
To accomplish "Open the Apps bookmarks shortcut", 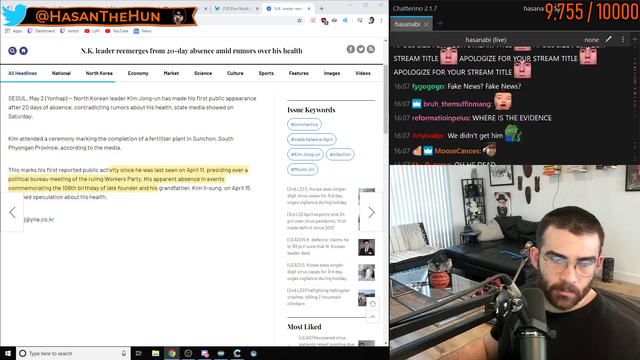I will pos(14,31).
